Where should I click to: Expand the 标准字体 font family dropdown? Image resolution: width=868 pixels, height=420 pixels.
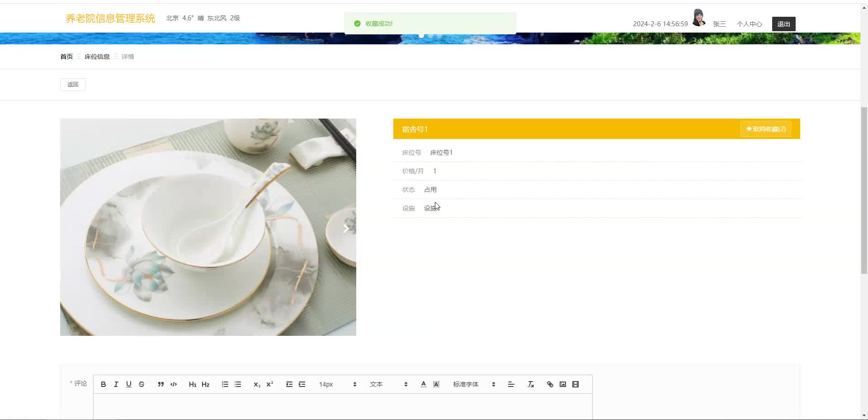coord(472,384)
